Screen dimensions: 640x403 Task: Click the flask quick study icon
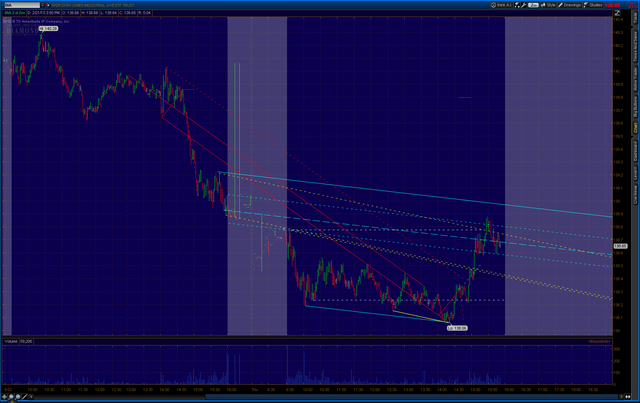[517, 5]
